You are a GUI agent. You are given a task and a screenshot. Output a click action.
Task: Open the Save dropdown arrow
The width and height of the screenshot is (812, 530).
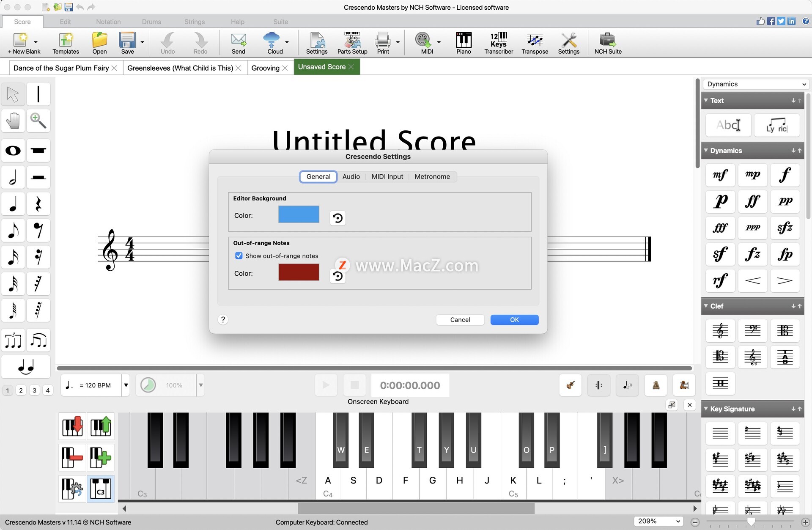(143, 42)
